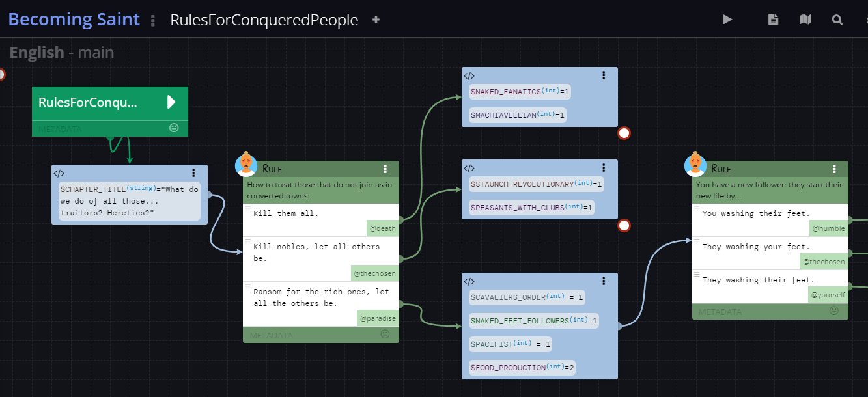
Task: Open METADATA on the green start node
Action: (x=60, y=129)
